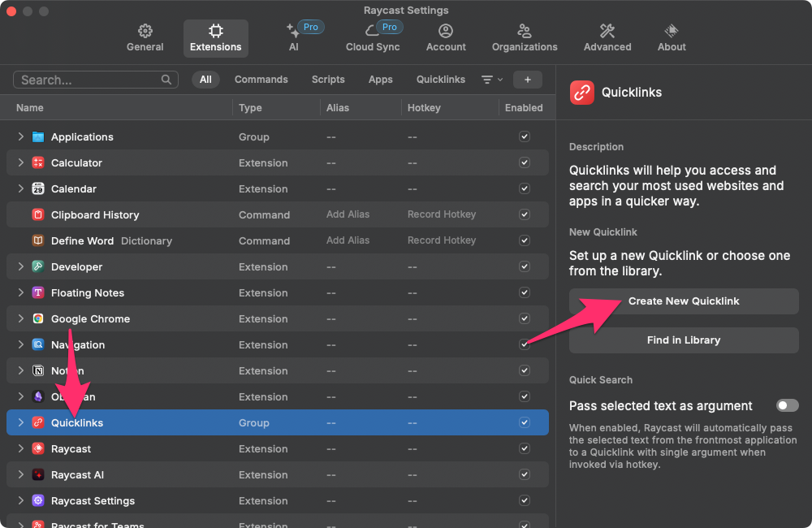The width and height of the screenshot is (812, 528).
Task: Expand the Calculator extension
Action: click(x=21, y=162)
